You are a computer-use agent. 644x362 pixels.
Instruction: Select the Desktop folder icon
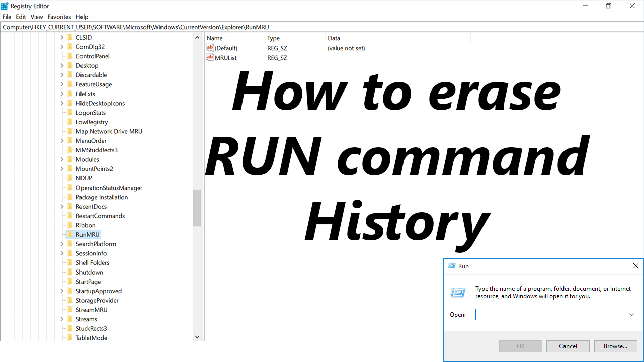(70, 65)
